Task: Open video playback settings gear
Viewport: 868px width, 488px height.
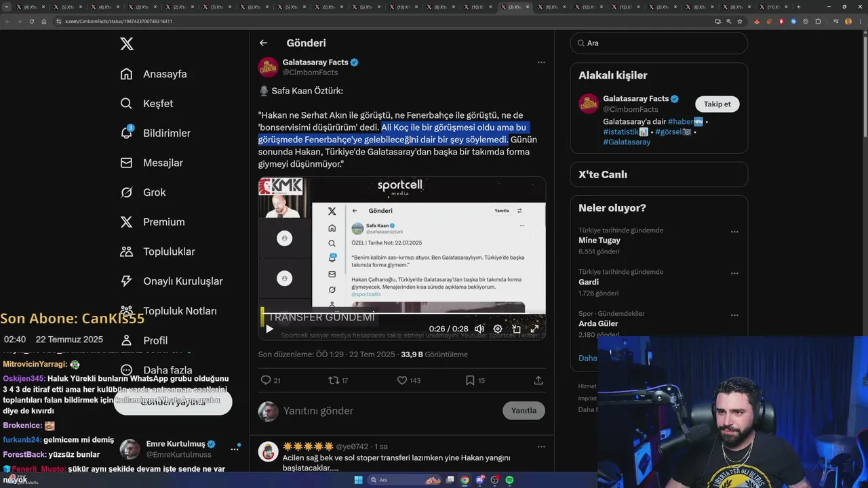Action: coord(498,329)
